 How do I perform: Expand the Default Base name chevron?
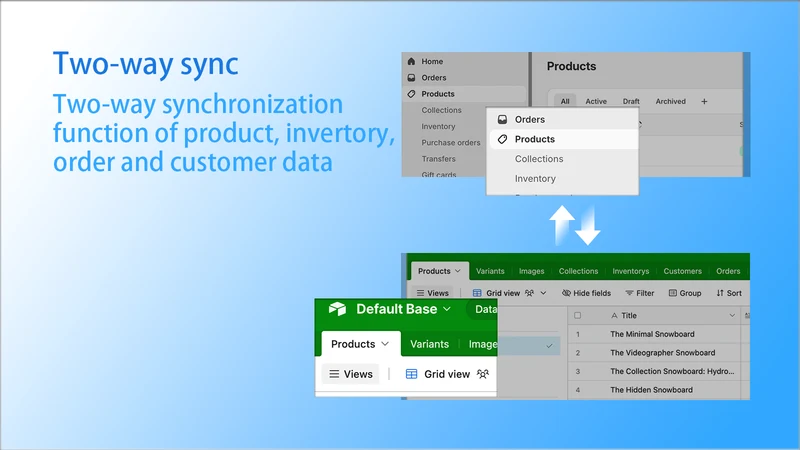pos(447,309)
